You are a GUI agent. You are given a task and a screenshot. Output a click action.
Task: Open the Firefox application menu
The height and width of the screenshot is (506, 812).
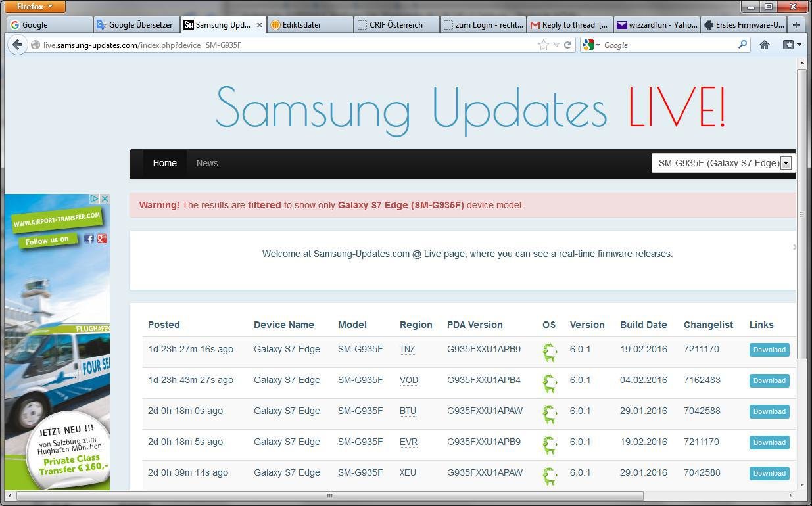pos(36,7)
